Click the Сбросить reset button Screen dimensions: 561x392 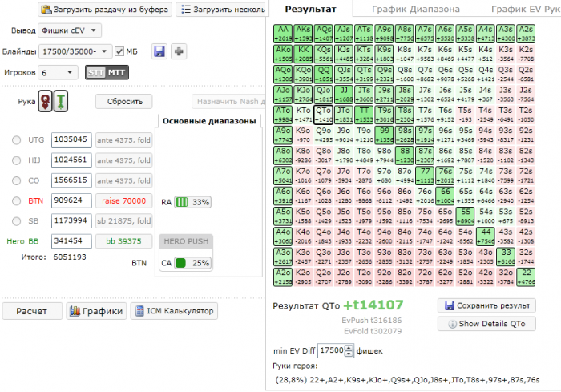point(124,102)
